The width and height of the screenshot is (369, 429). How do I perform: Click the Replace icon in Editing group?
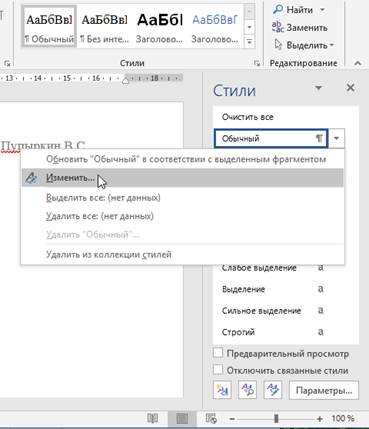(278, 27)
